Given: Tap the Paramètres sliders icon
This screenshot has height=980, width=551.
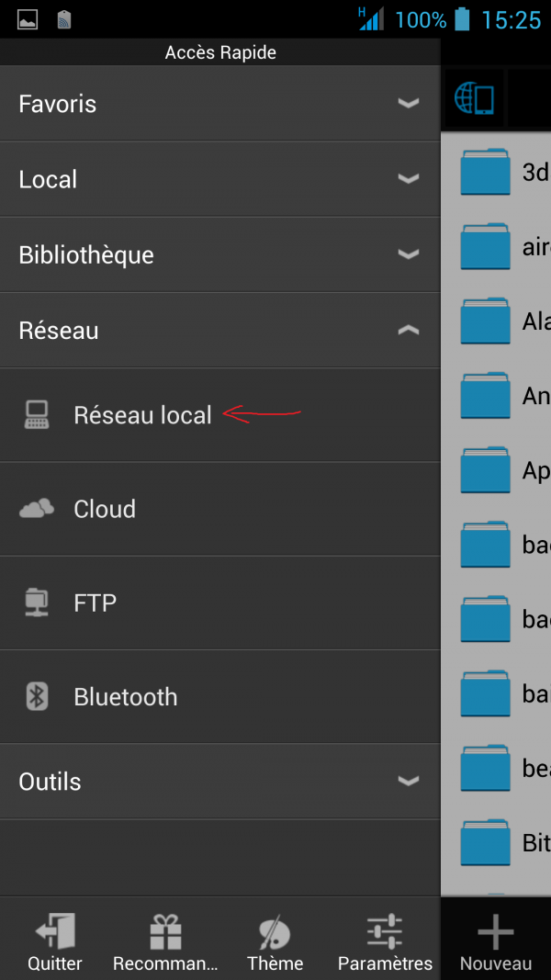Looking at the screenshot, I should [x=384, y=930].
